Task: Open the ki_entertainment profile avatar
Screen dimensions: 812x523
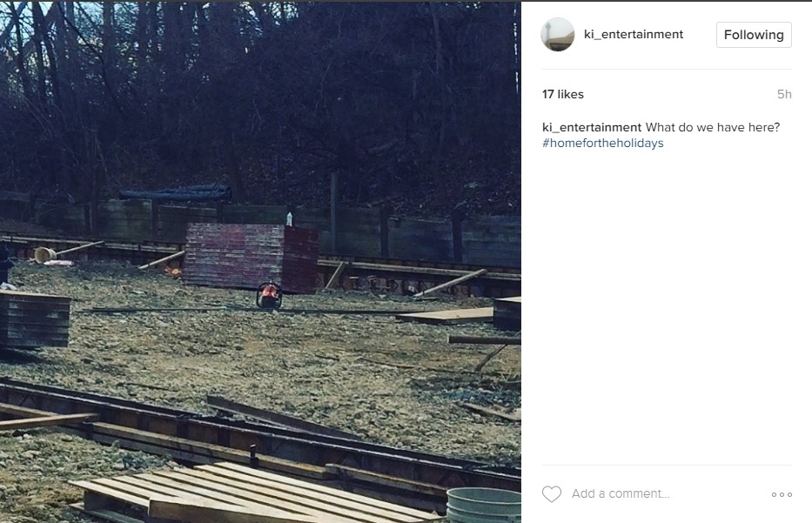Action: pos(558,35)
